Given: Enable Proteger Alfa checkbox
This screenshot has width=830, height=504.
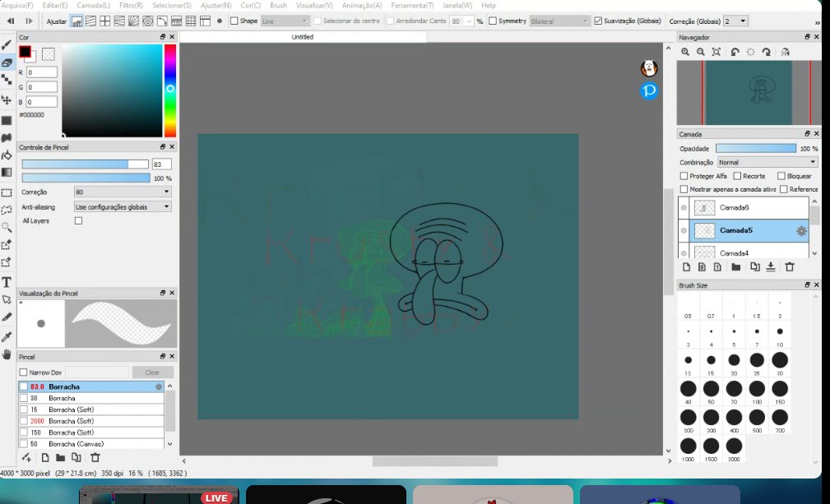Looking at the screenshot, I should [x=684, y=176].
